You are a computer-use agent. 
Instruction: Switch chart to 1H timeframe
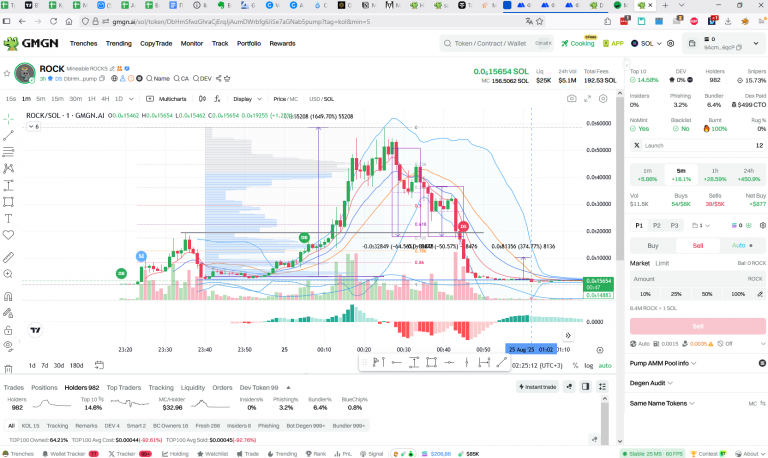[x=92, y=98]
